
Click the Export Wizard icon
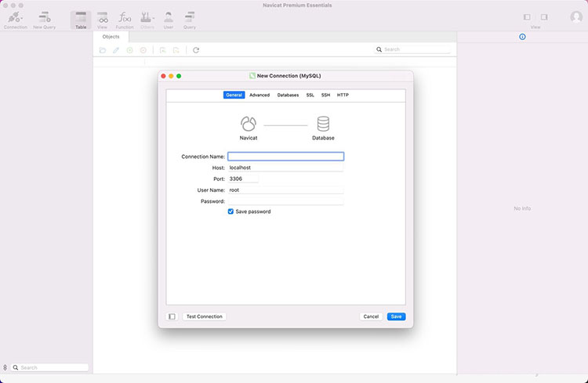[x=176, y=50]
